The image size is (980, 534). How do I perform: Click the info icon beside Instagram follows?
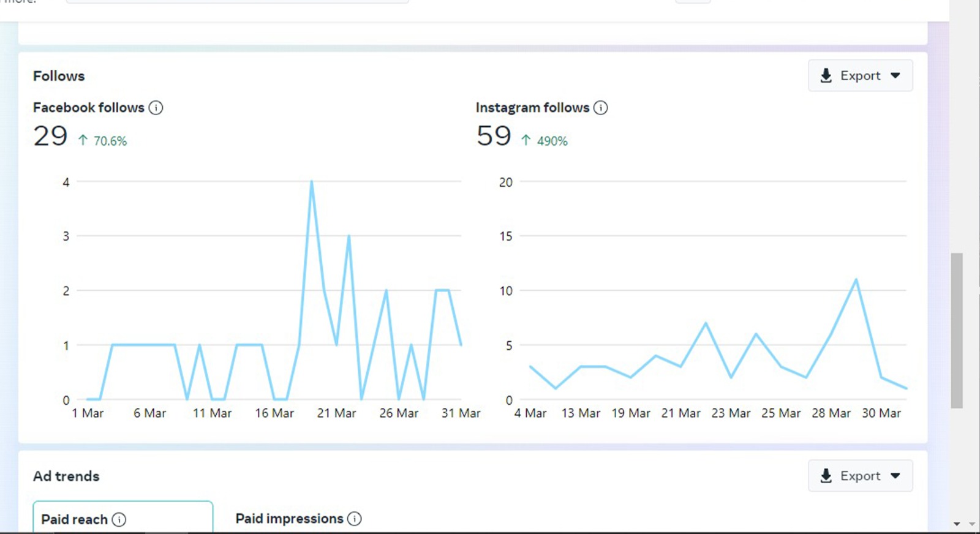click(x=601, y=108)
